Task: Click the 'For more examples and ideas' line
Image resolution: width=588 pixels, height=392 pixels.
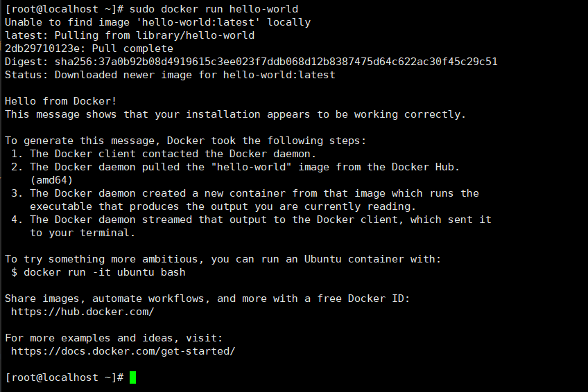Action: coord(114,338)
